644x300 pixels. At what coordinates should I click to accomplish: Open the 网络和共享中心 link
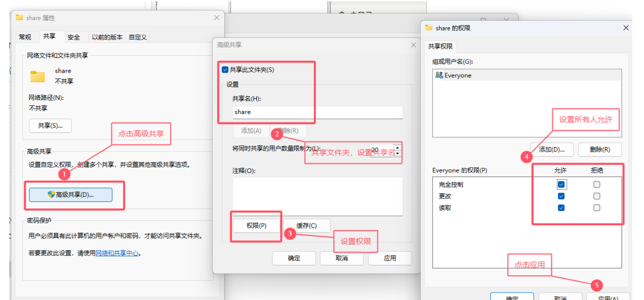pyautogui.click(x=117, y=253)
